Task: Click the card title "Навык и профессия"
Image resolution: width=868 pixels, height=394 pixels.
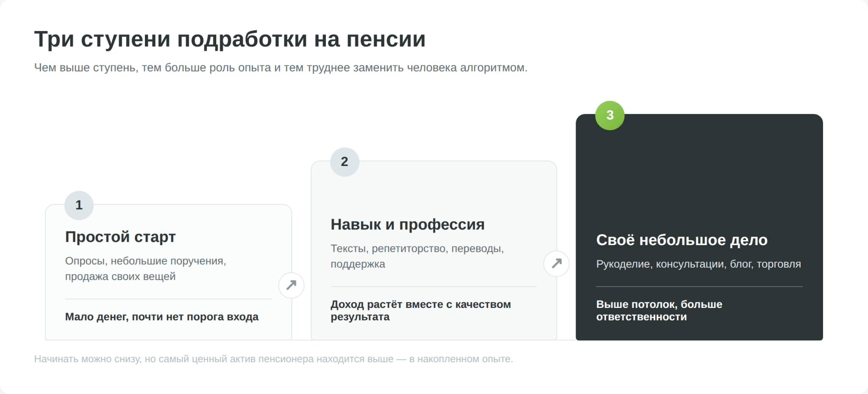Action: click(x=407, y=224)
